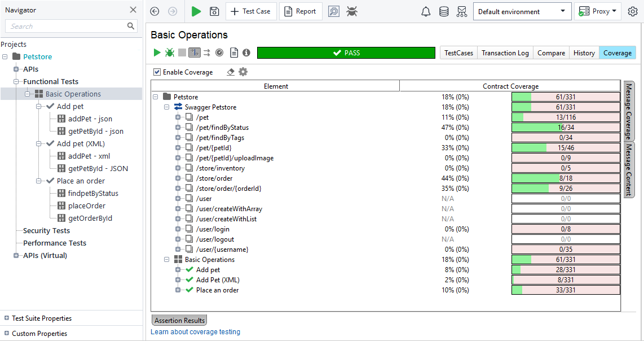The width and height of the screenshot is (644, 341).
Task: Open coverage settings with the gear icon
Action: [x=242, y=72]
